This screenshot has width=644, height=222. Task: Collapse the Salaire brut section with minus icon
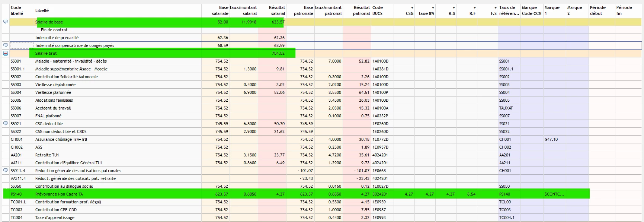tap(5, 53)
